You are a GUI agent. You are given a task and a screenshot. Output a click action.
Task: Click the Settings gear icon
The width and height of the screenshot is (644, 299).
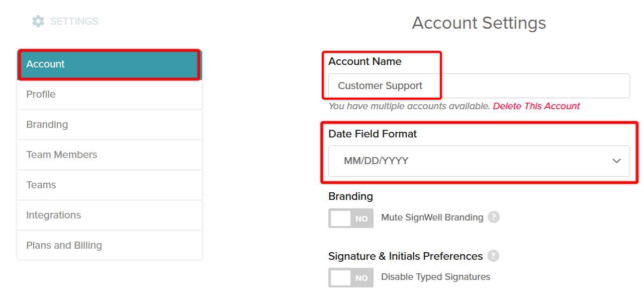[x=38, y=21]
